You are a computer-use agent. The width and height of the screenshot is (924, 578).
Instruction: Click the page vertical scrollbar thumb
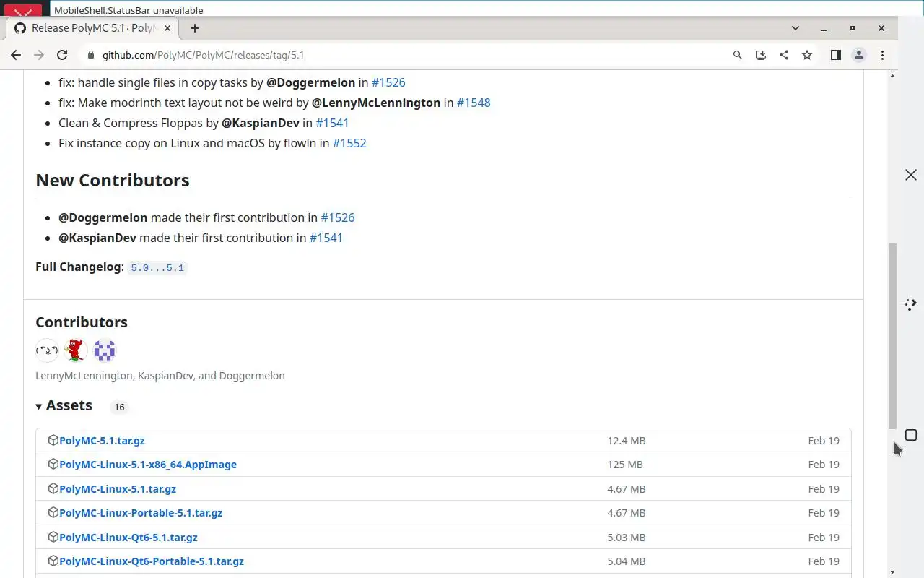[x=892, y=336]
